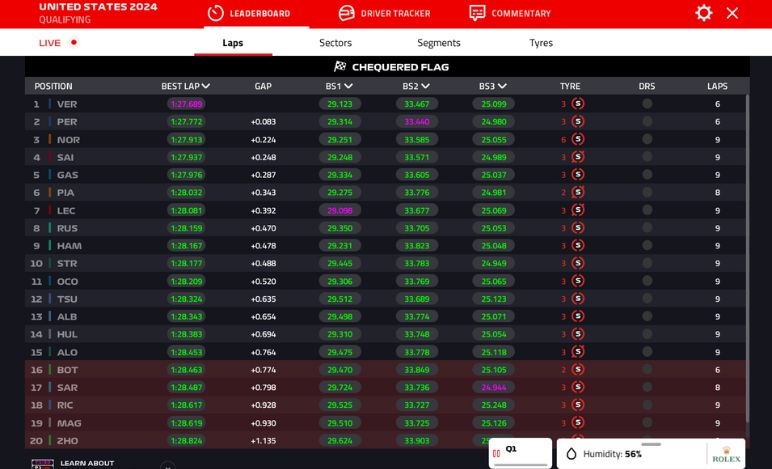
Task: Click Verstappen's soft tyre icon
Action: point(577,104)
